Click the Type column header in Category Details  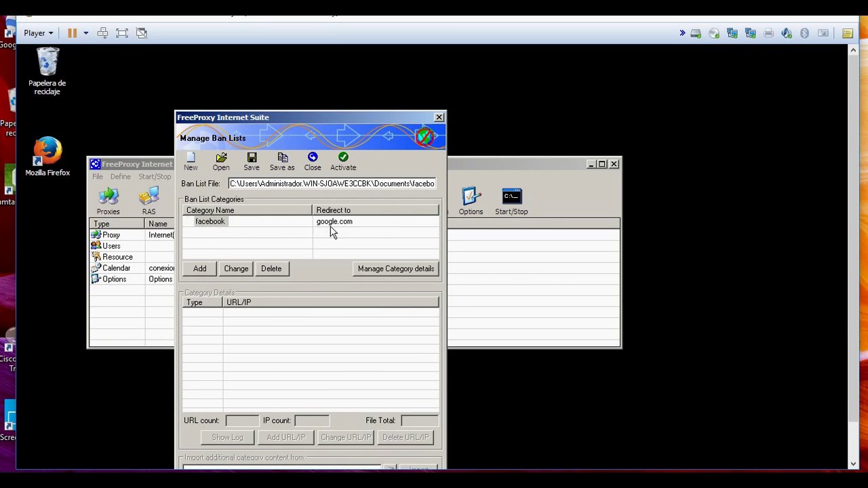(203, 302)
